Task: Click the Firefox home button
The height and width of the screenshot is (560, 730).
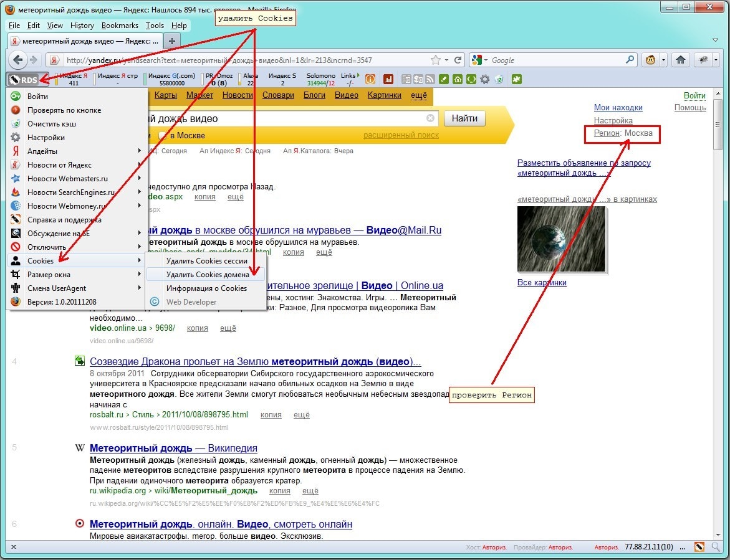Action: 681,60
